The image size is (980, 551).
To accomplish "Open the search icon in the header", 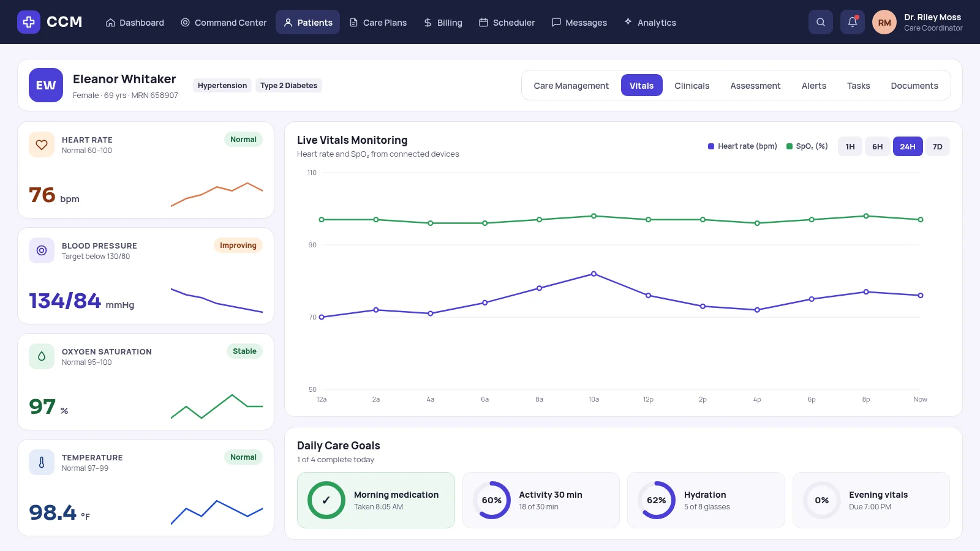I will pos(821,22).
